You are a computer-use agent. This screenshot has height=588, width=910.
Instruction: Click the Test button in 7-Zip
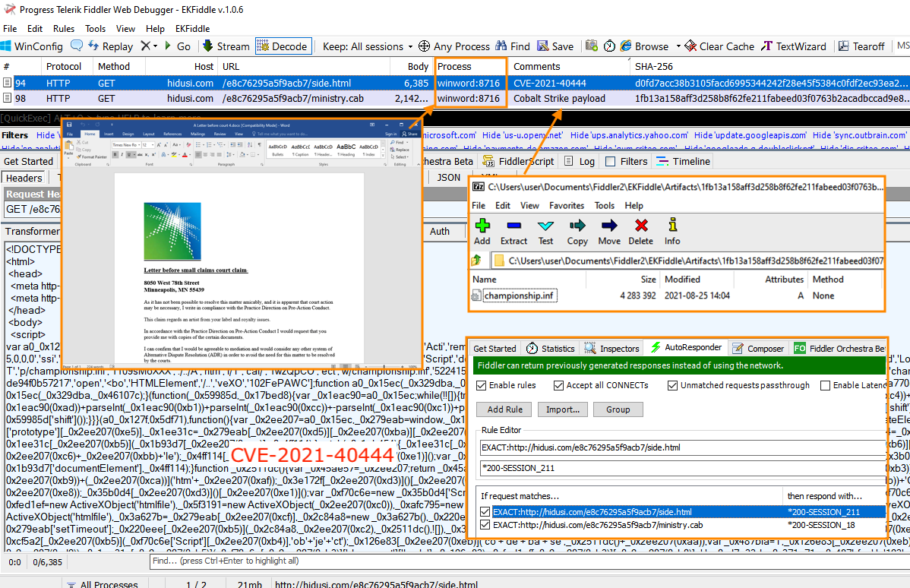545,232
